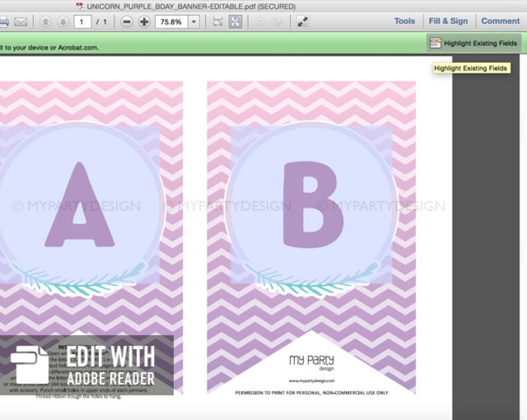Enter read mode with the expand arrows icon
This screenshot has height=420, width=527.
303,22
